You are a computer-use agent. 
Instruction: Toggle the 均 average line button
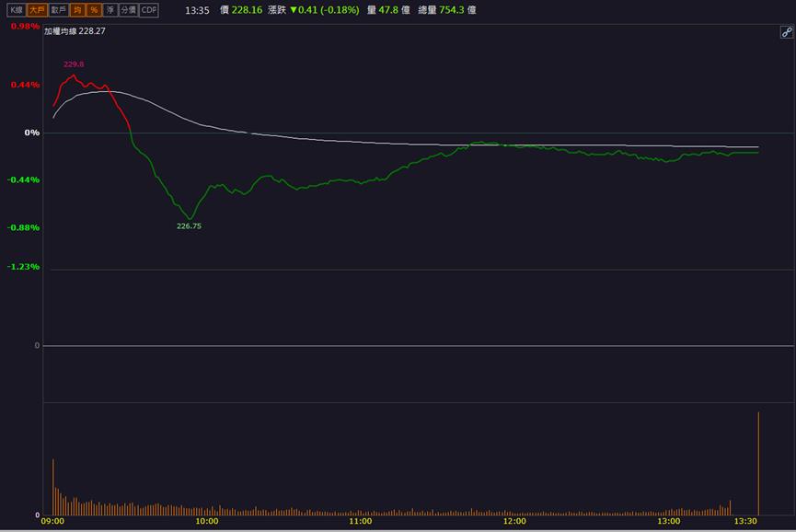(77, 9)
